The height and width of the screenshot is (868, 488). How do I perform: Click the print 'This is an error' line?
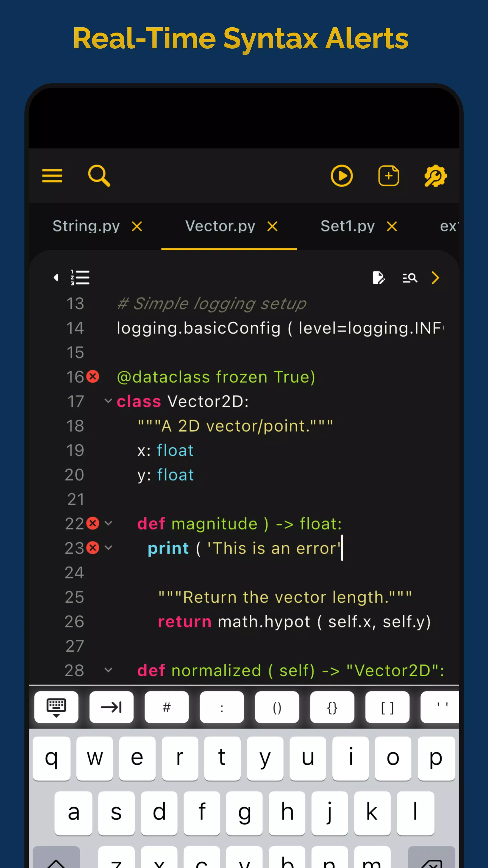point(244,548)
